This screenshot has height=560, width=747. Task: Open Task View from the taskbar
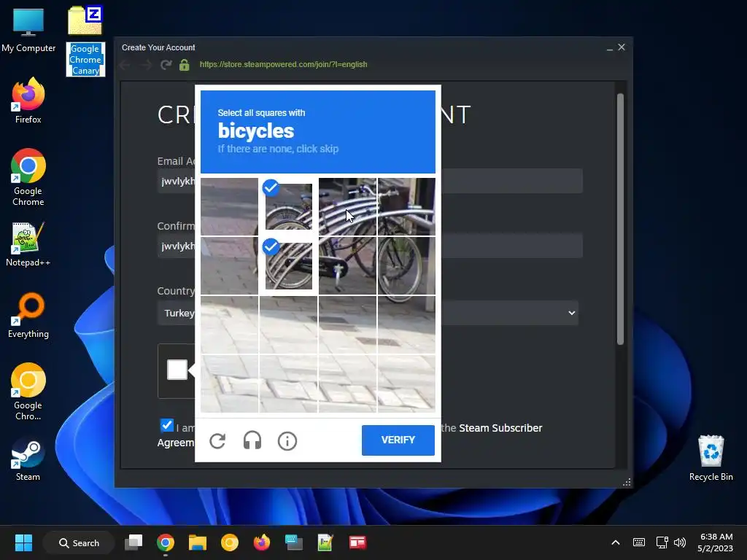133,542
